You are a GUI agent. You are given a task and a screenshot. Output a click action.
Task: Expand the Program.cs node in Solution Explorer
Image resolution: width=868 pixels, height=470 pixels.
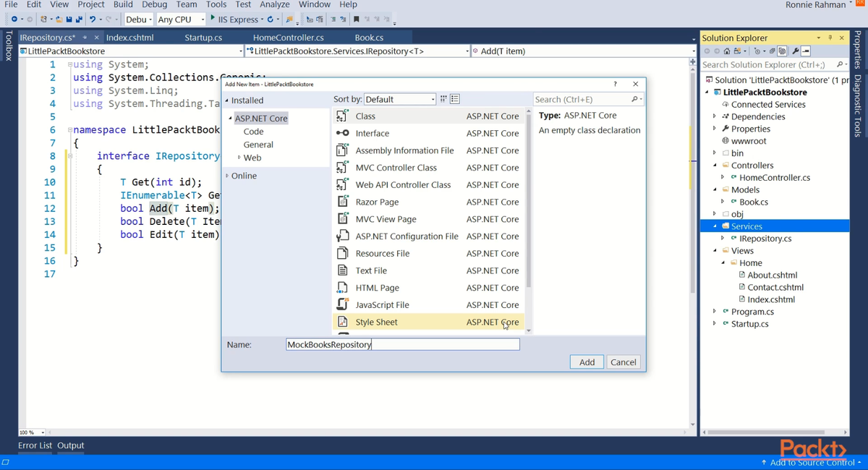(x=715, y=312)
